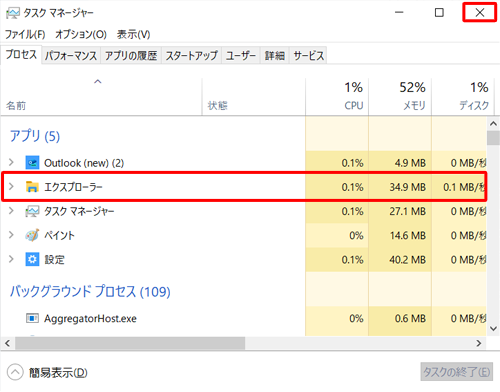Click the AggregatorHost.exe process icon
Image resolution: width=500 pixels, height=392 pixels.
coord(32,318)
